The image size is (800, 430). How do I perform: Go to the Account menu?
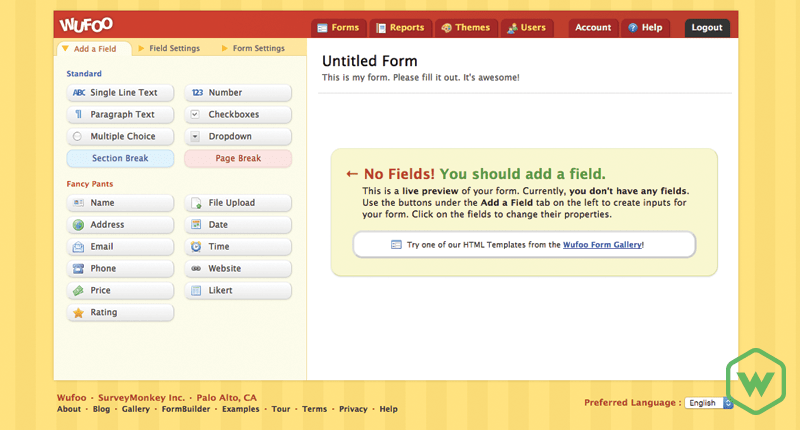coord(593,28)
